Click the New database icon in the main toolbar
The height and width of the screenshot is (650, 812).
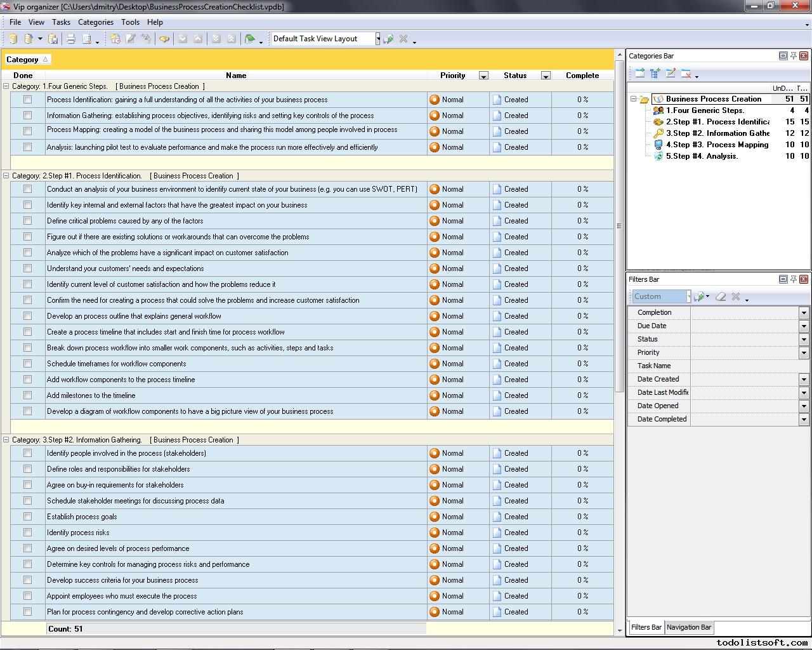pos(13,39)
